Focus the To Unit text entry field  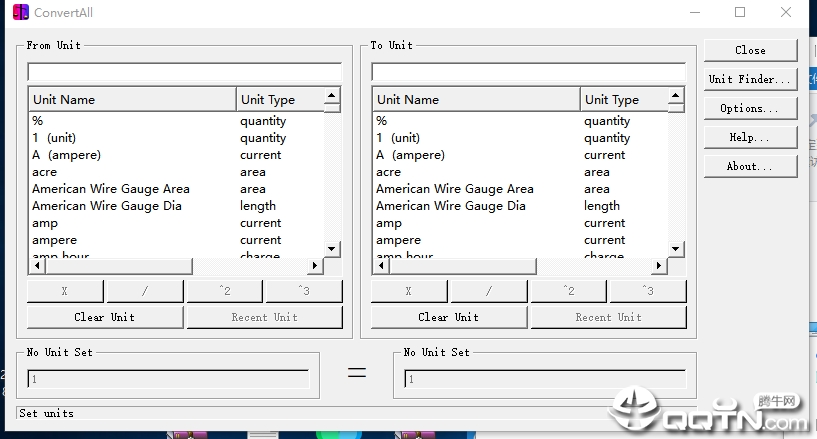(528, 72)
